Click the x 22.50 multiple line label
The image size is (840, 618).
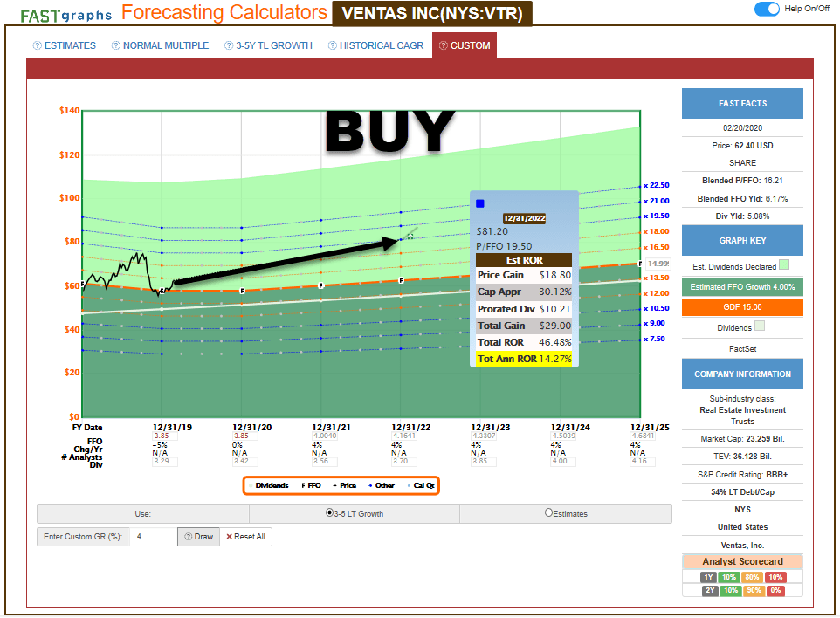(x=657, y=185)
